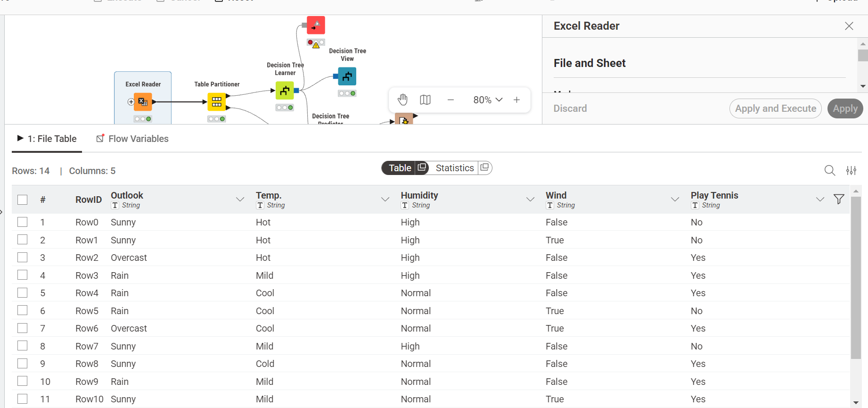Click the Table Partitioner node icon

tap(217, 101)
